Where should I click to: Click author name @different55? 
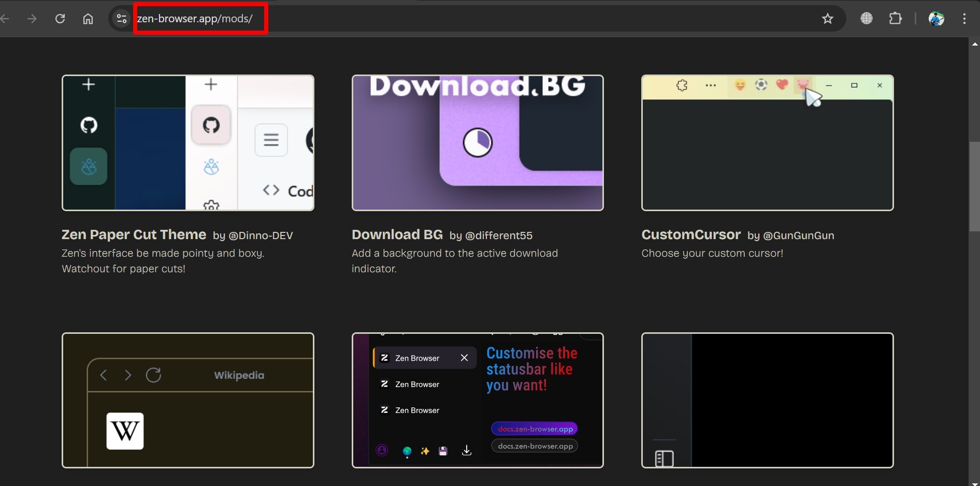(x=499, y=235)
